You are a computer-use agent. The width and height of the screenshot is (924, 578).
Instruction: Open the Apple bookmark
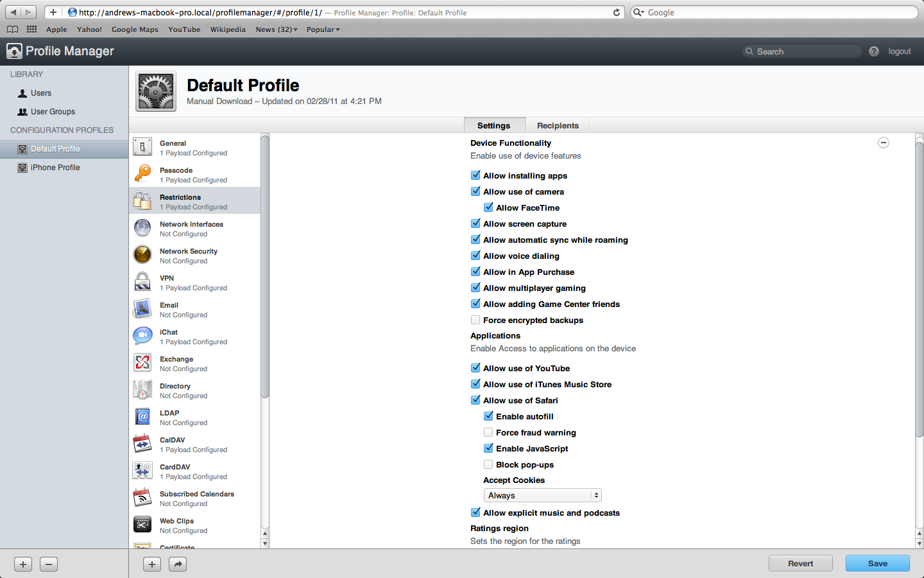pos(56,30)
